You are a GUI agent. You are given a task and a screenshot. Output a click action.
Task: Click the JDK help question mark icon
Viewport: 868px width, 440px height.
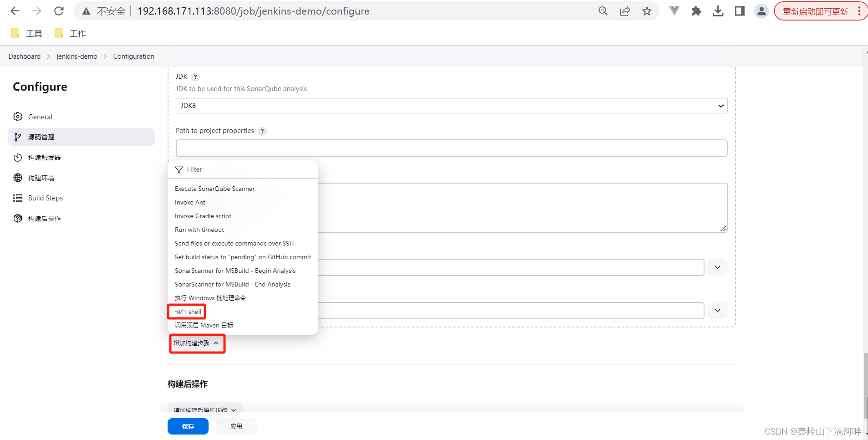[x=195, y=77]
